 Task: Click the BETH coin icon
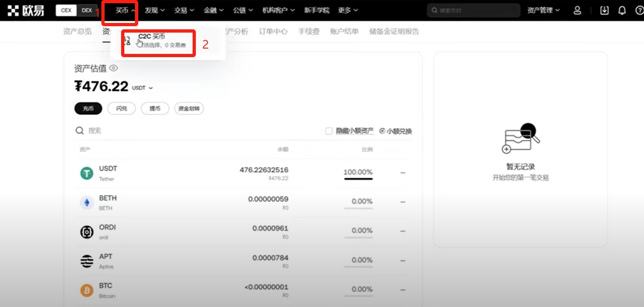86,203
